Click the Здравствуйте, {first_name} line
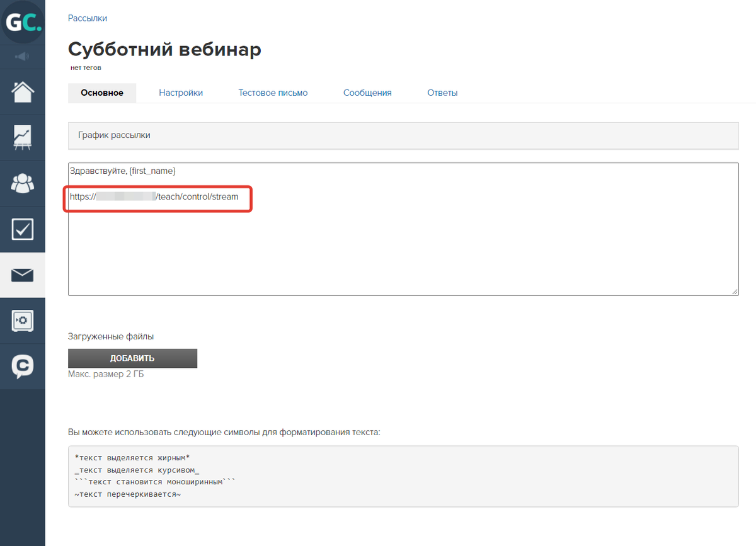Screen dimensions: 756x546 [x=123, y=171]
